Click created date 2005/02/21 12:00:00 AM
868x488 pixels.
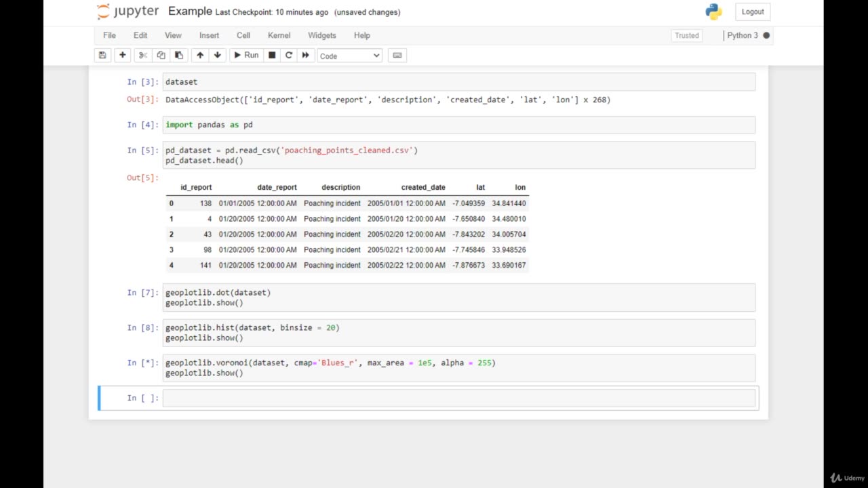coord(406,250)
